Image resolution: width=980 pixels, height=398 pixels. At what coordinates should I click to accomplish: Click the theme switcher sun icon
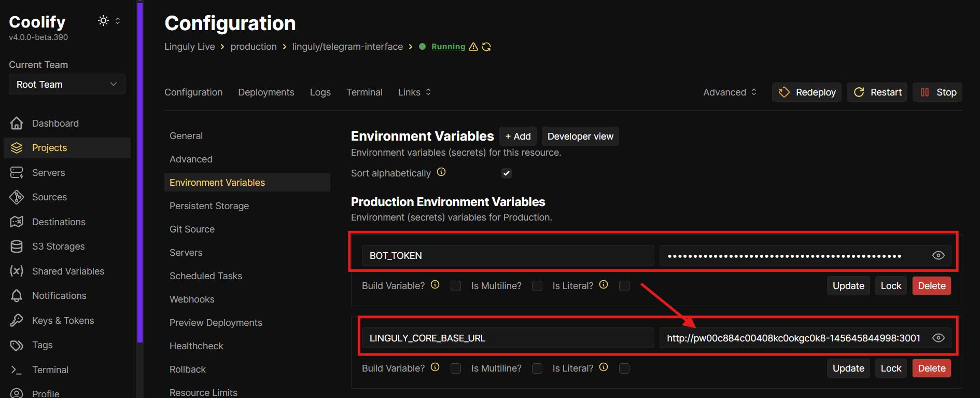tap(103, 21)
